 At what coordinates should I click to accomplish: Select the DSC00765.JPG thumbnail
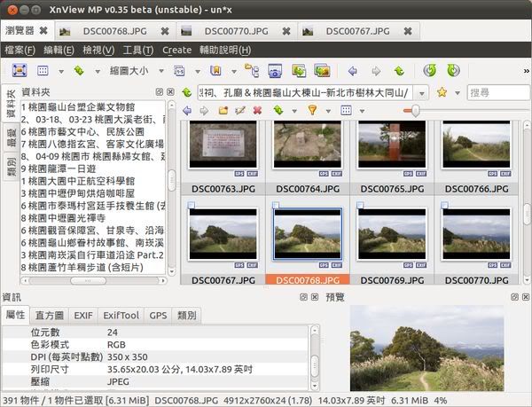point(392,145)
